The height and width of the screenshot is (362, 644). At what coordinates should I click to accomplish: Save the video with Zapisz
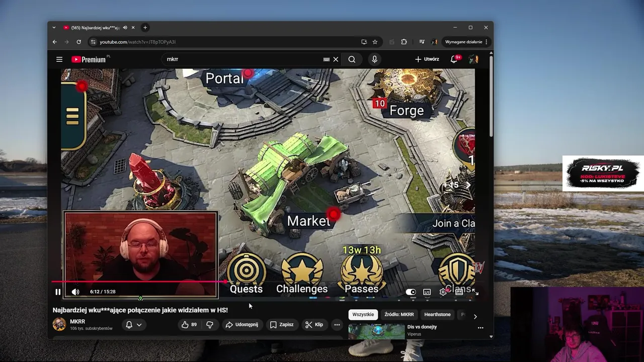pos(282,325)
